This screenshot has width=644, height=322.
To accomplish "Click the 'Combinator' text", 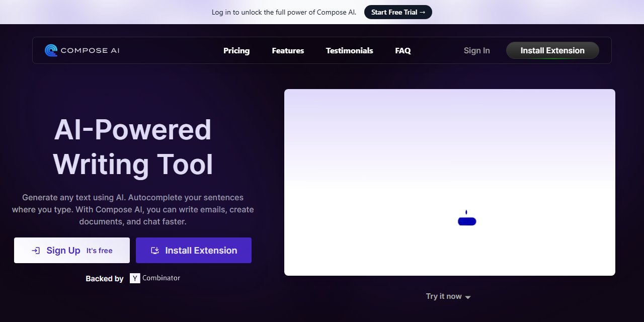I will [161, 278].
